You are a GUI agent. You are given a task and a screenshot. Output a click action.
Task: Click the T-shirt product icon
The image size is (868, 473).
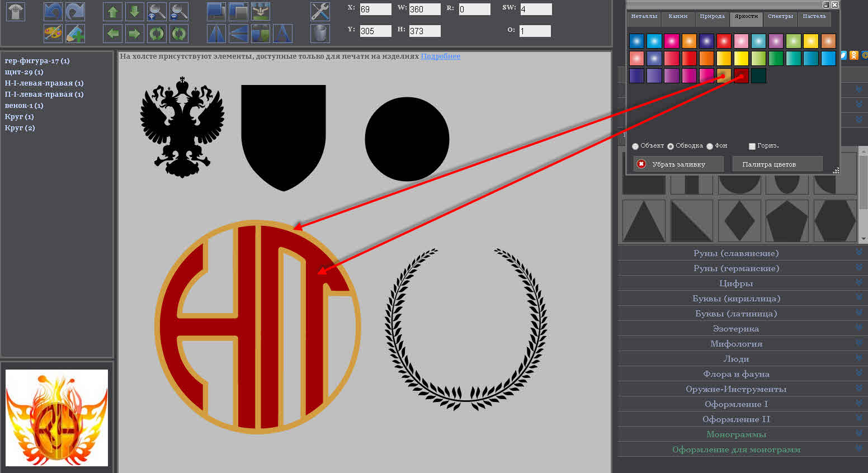pyautogui.click(x=16, y=11)
